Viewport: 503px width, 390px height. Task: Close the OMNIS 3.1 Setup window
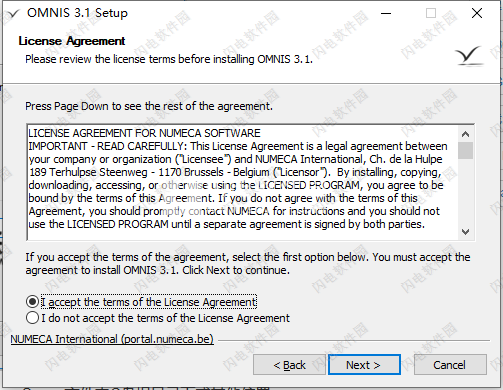477,13
